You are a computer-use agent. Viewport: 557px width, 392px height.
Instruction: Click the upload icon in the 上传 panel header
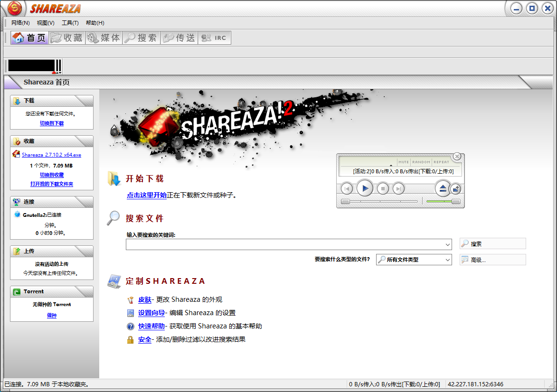17,252
